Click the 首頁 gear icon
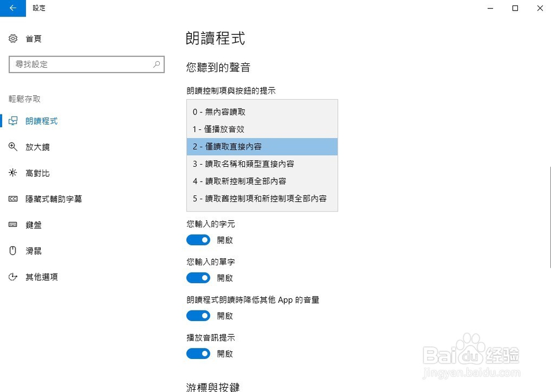Viewport: 551px width, 392px height. [x=13, y=39]
